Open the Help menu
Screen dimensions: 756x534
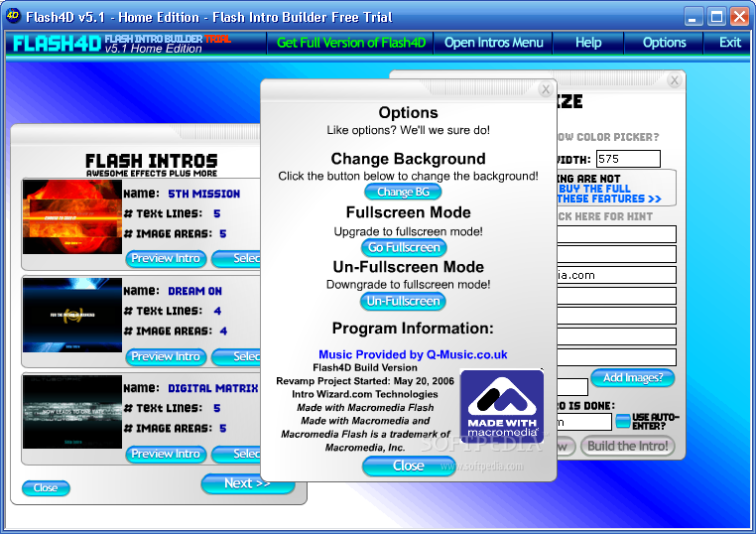(x=588, y=43)
